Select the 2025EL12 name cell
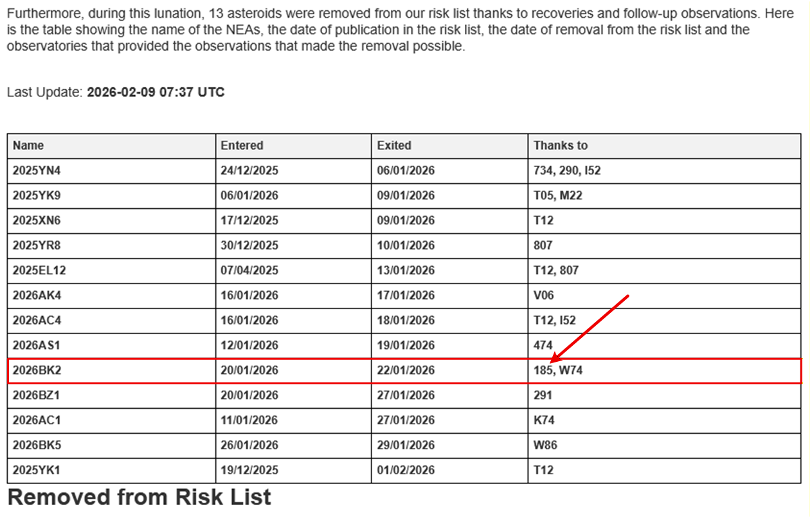Screen dimensions: 812x518 [x=39, y=271]
